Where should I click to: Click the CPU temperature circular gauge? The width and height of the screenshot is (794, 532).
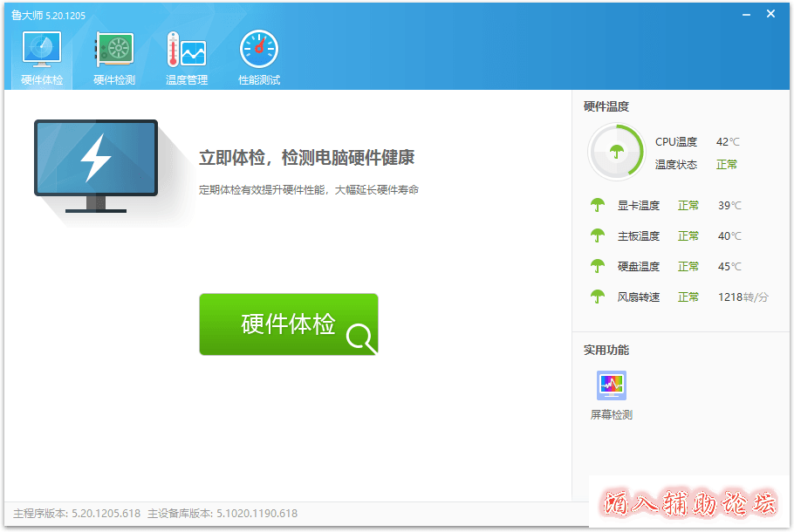[616, 152]
